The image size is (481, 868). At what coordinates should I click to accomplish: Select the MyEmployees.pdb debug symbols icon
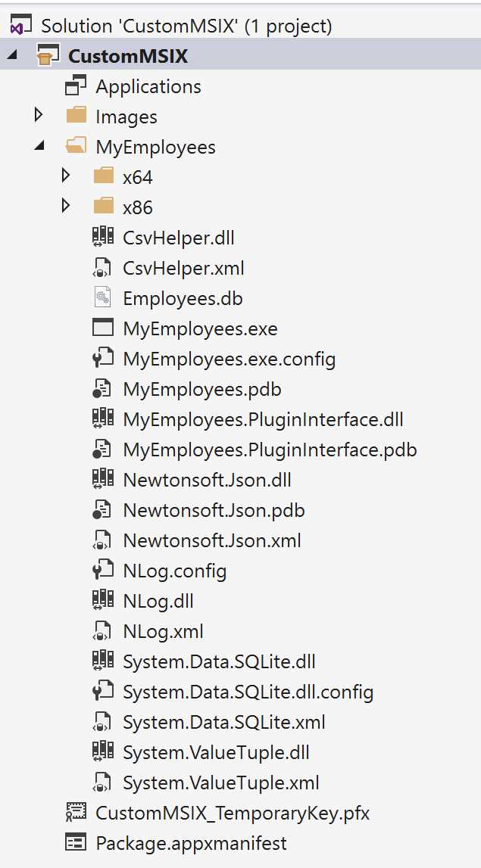point(104,388)
